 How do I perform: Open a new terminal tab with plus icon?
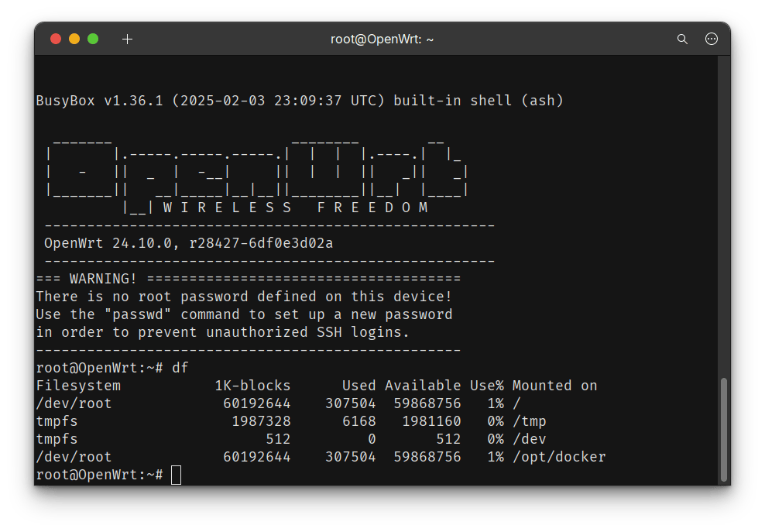click(x=127, y=39)
